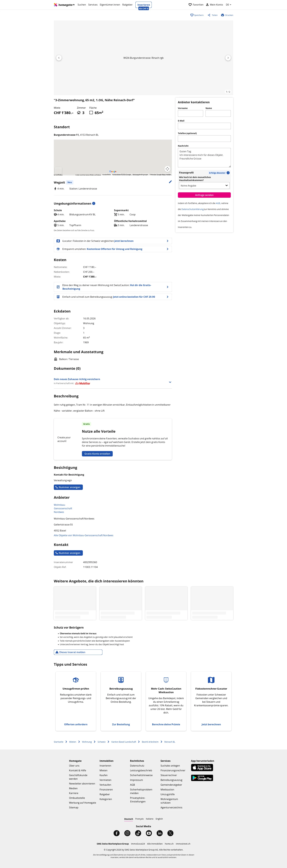The height and width of the screenshot is (868, 287).
Task: Click Gratis-Konto erstellen button
Action: 97,454
